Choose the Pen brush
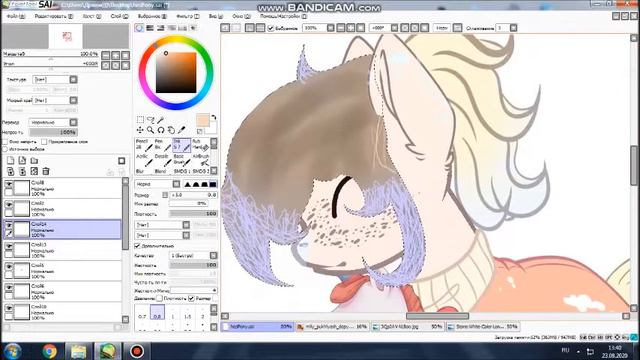 tap(163, 144)
